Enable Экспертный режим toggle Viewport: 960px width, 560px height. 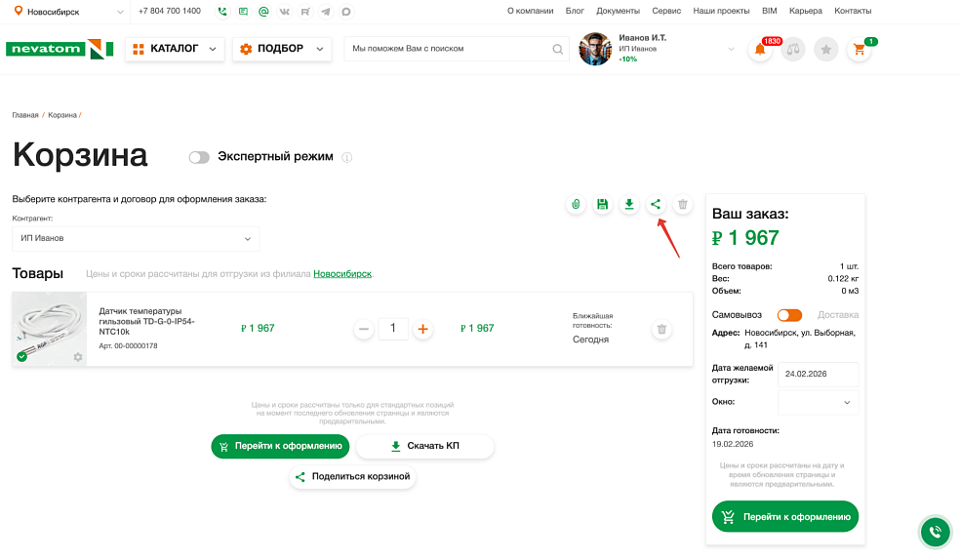pos(199,157)
